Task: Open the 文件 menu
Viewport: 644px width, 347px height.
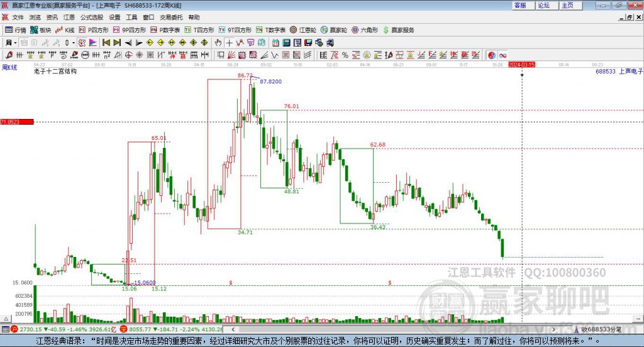Action: tap(18, 17)
